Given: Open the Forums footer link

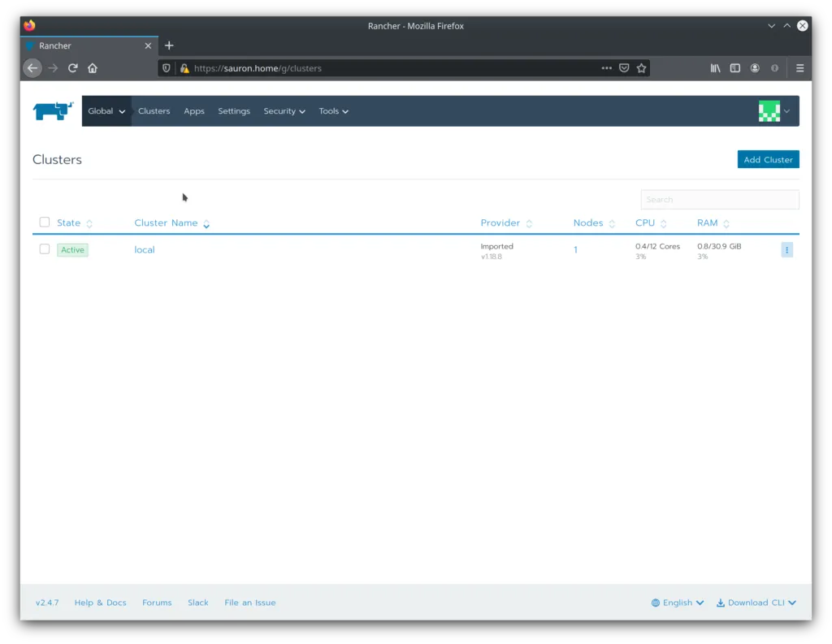Looking at the screenshot, I should (x=157, y=603).
